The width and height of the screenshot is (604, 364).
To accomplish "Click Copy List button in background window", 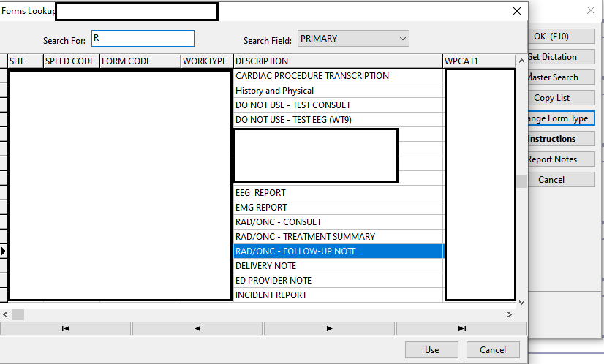I will pos(562,97).
